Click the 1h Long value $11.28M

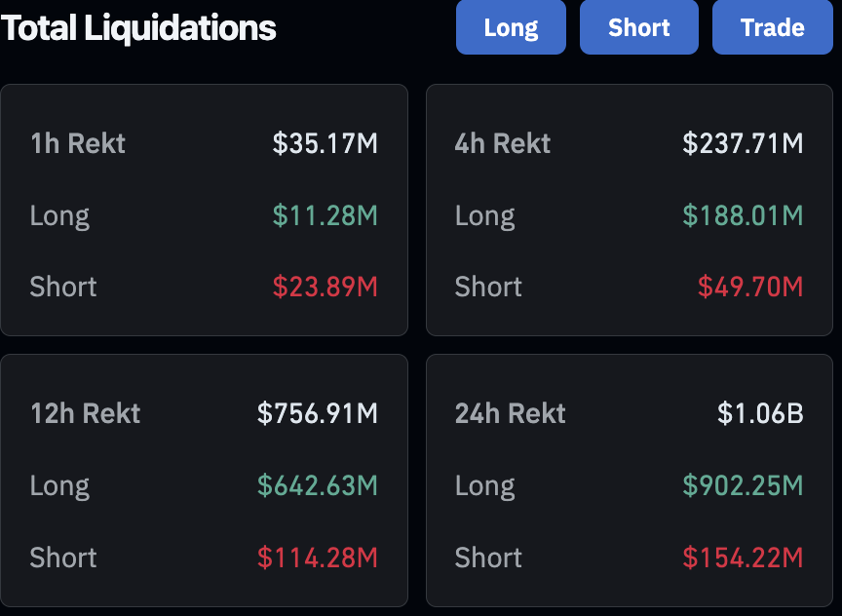pos(325,215)
